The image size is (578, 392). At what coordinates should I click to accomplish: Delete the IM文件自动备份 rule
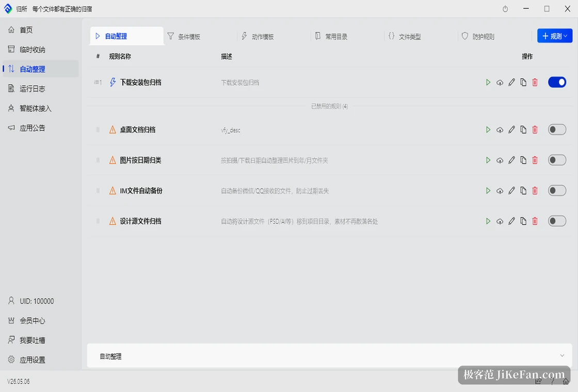535,191
